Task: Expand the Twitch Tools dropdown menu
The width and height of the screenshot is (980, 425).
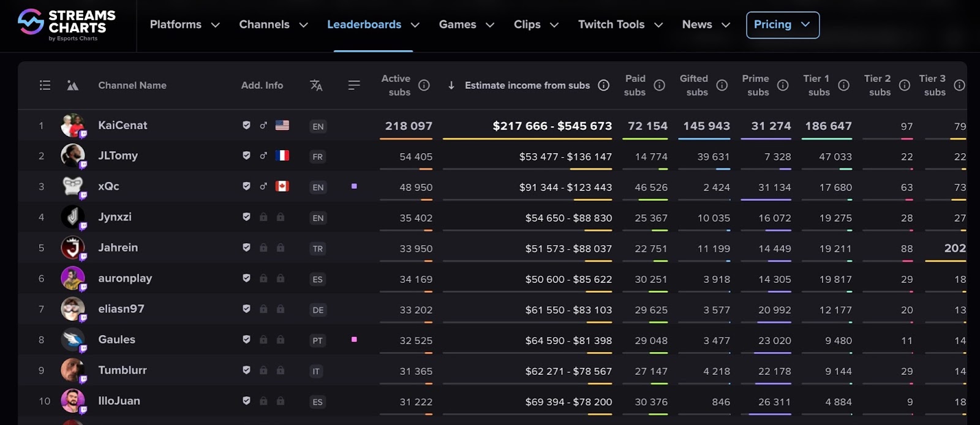Action: (620, 24)
